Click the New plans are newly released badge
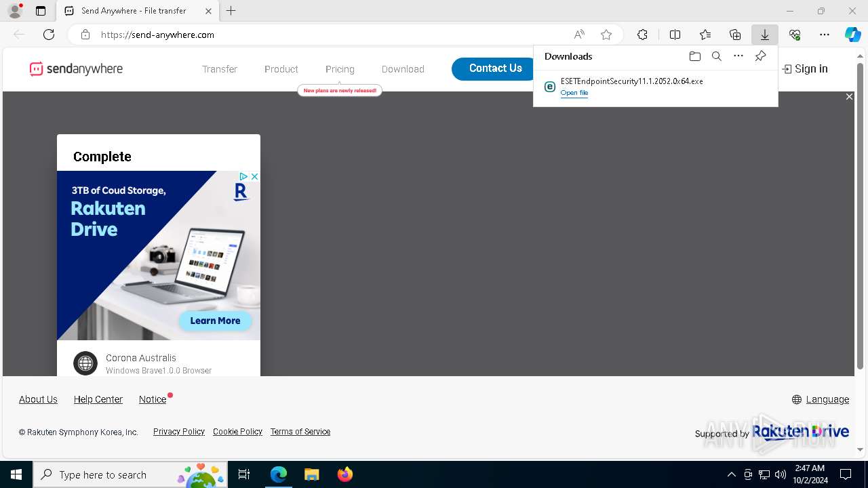868x488 pixels. pyautogui.click(x=340, y=90)
